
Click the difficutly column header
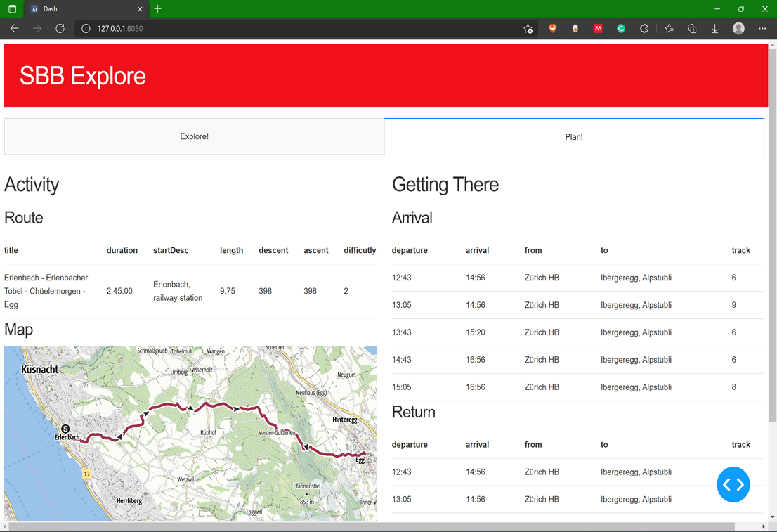coord(360,250)
